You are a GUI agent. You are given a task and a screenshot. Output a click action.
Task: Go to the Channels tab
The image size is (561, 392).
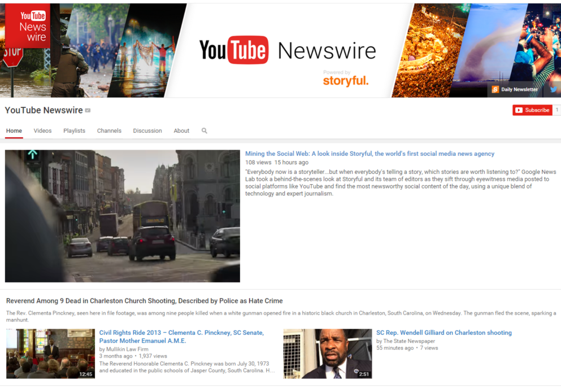pyautogui.click(x=109, y=131)
